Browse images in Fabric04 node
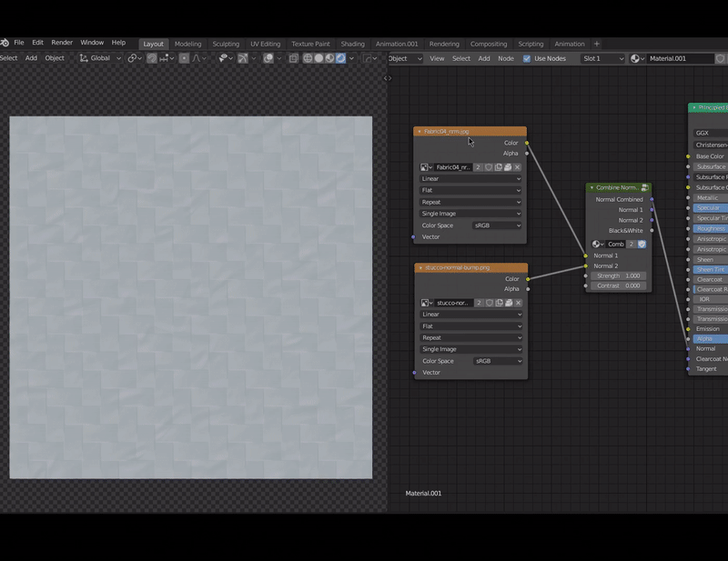Screen dimensions: 728x561 [x=426, y=167]
